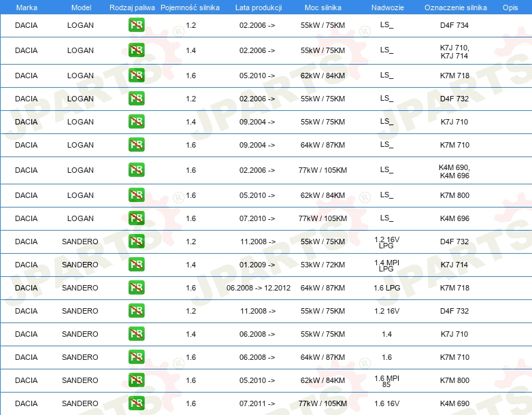Select the body cell 1.2 16V LPG

pos(387,242)
